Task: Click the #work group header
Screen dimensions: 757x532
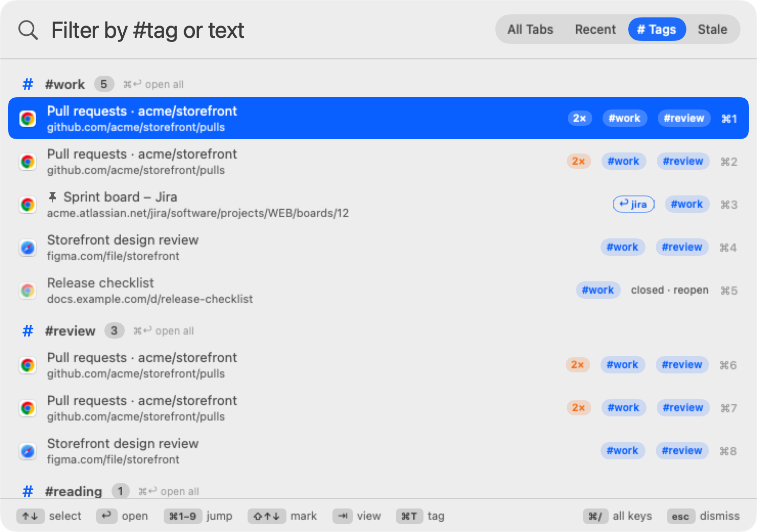Action: 65,84
